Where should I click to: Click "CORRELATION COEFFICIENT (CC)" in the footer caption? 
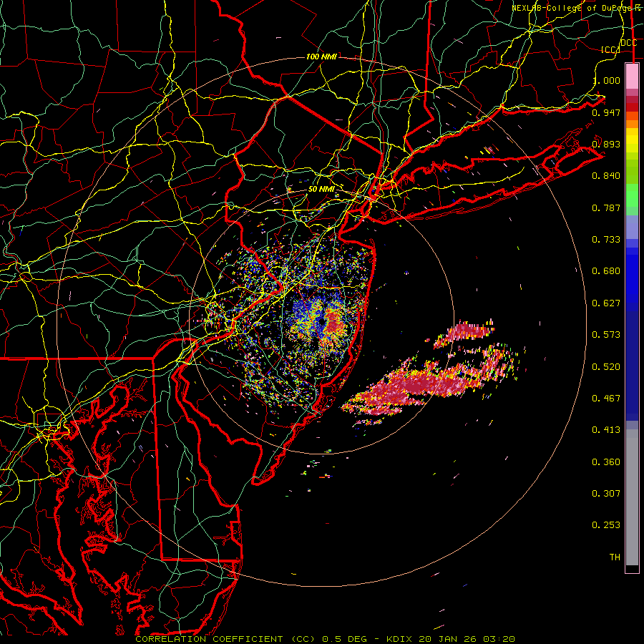point(226,639)
